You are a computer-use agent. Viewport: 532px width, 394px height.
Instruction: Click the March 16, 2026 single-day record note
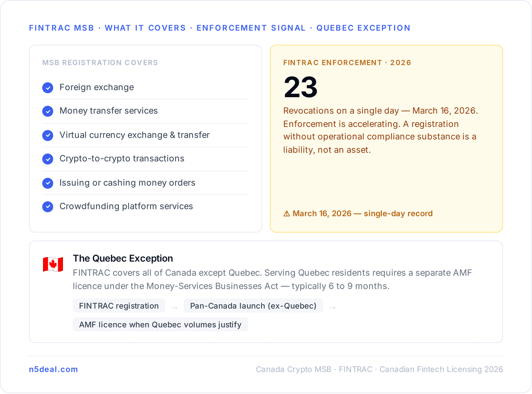[358, 214]
